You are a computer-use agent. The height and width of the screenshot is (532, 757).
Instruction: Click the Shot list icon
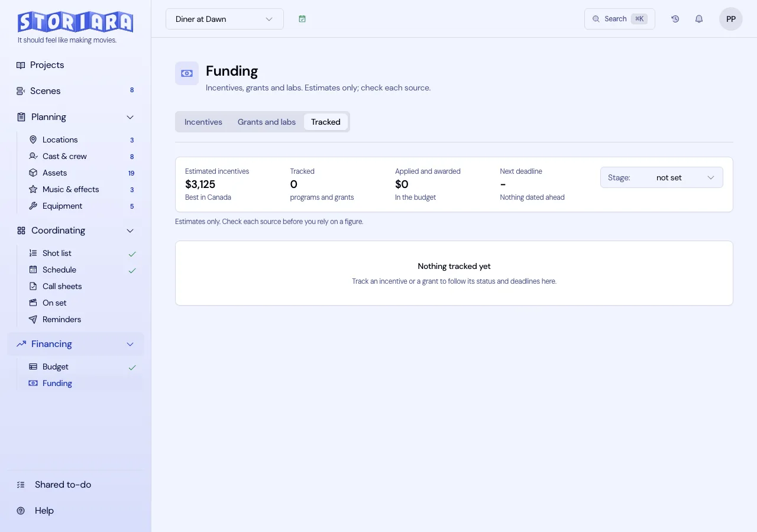pyautogui.click(x=33, y=253)
